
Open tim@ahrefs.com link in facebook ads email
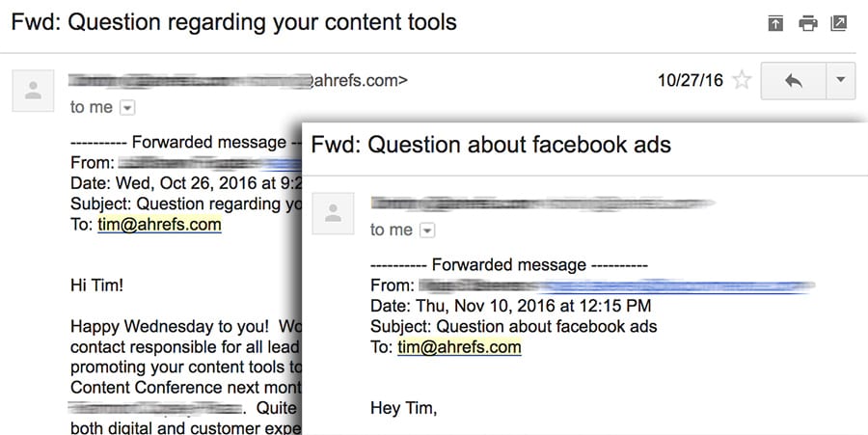[459, 347]
